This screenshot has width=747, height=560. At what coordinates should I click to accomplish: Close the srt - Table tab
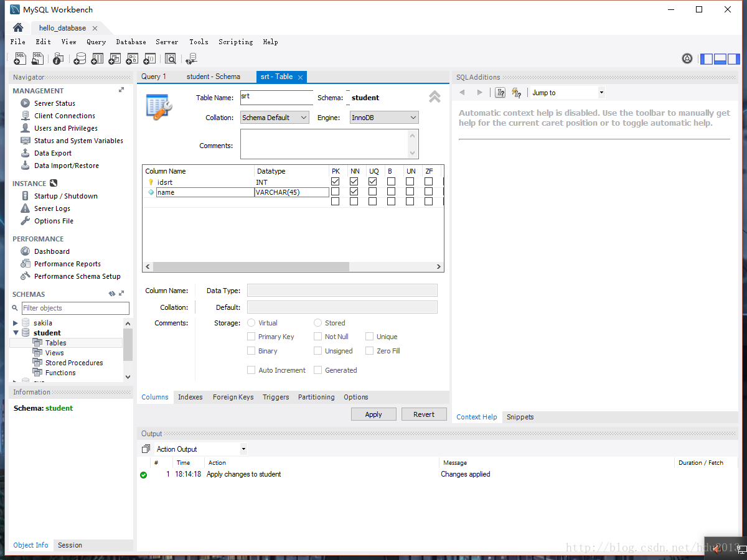(x=300, y=77)
